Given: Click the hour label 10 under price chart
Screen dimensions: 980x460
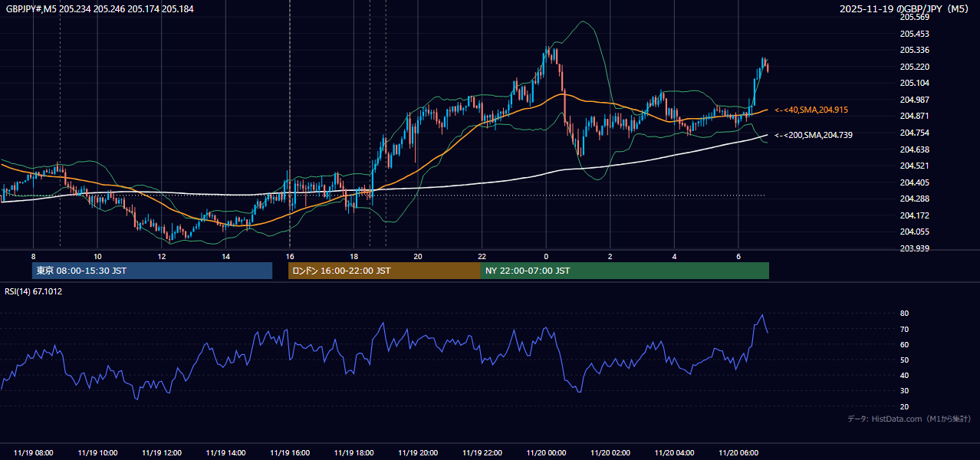Looking at the screenshot, I should [97, 256].
